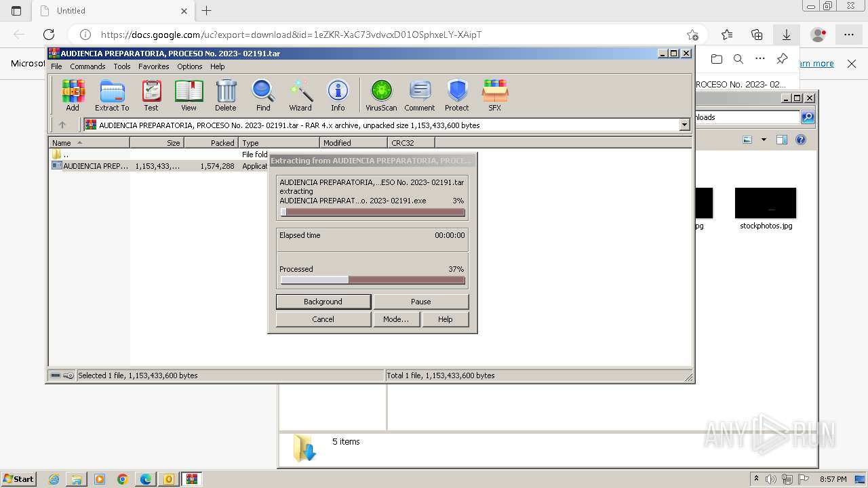Image resolution: width=868 pixels, height=488 pixels.
Task: Open the Find tool in WinRAR
Action: [263, 95]
